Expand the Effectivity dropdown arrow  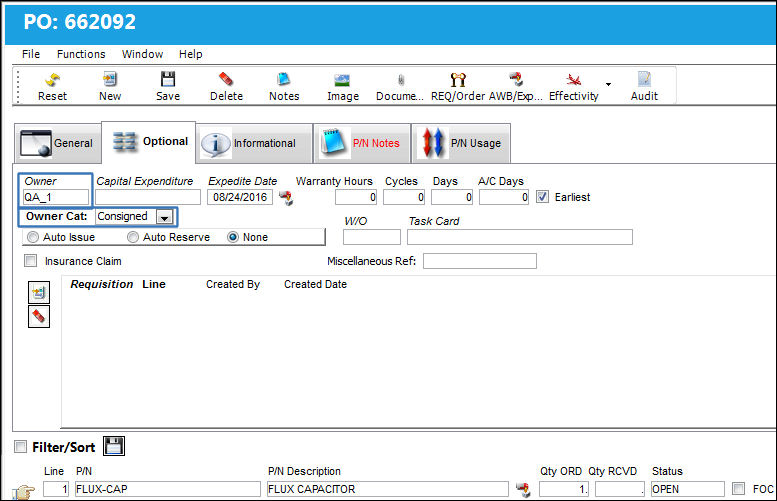(x=609, y=84)
